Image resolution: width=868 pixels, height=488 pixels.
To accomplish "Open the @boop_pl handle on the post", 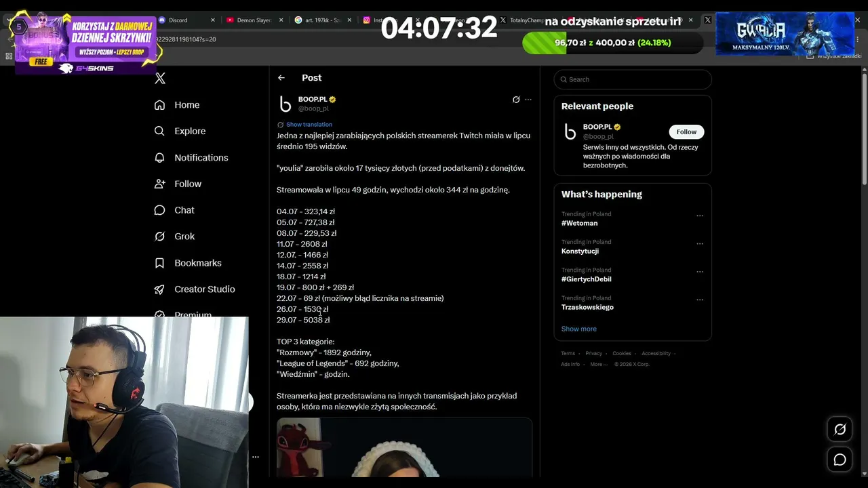I will [313, 108].
